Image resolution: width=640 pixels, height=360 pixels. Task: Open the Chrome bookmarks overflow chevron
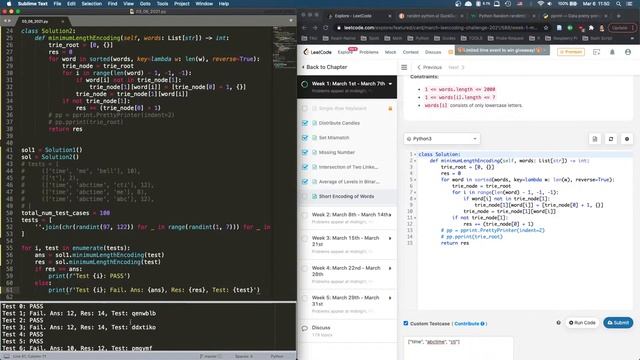point(632,38)
